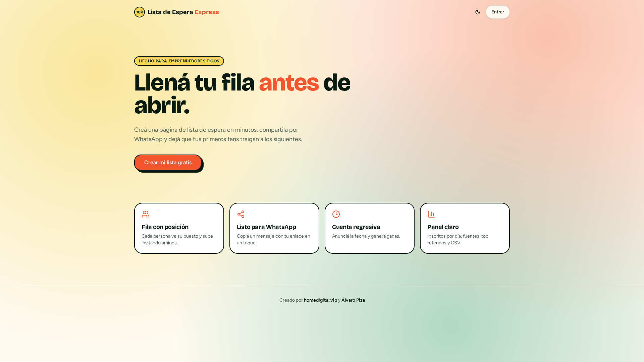Click the Crear mi lista gratis button
644x362 pixels.
[x=168, y=163]
